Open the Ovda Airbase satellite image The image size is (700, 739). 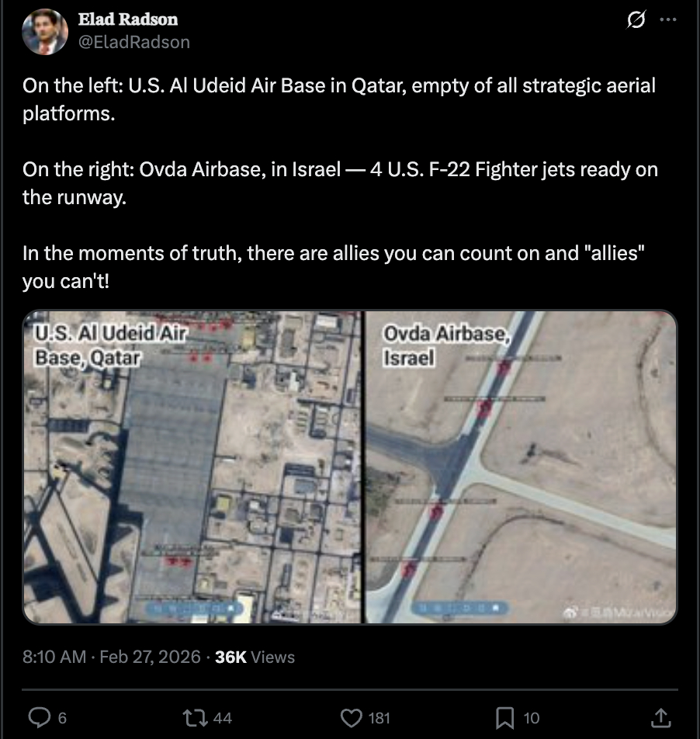521,467
